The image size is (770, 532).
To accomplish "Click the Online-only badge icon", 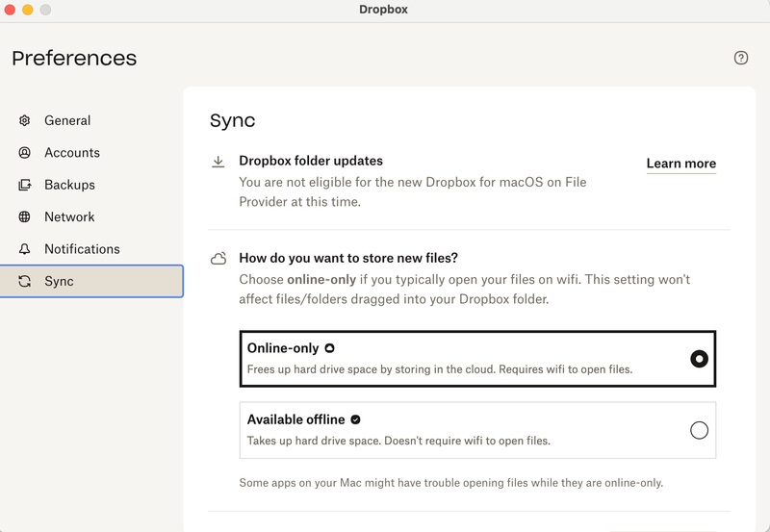I will [330, 348].
